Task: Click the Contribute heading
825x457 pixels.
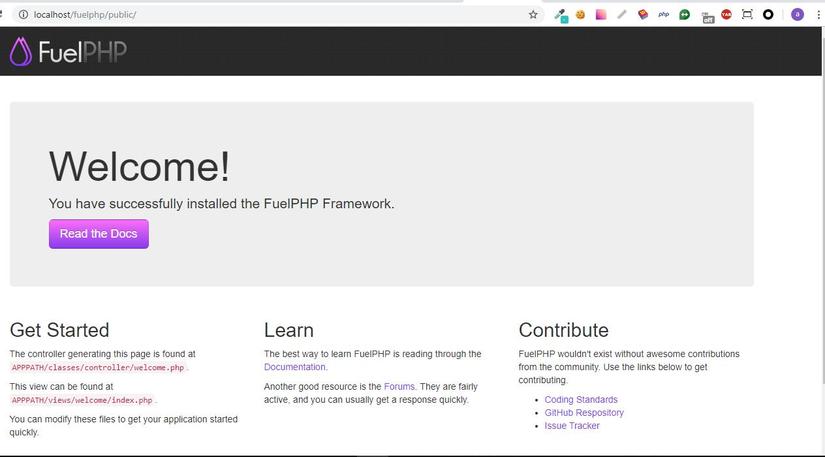Action: coord(564,330)
